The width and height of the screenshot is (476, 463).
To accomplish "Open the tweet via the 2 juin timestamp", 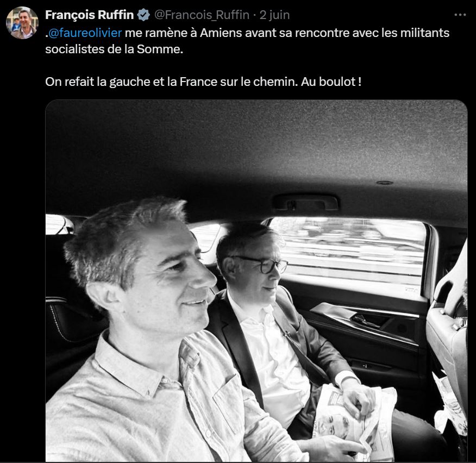I will [274, 15].
